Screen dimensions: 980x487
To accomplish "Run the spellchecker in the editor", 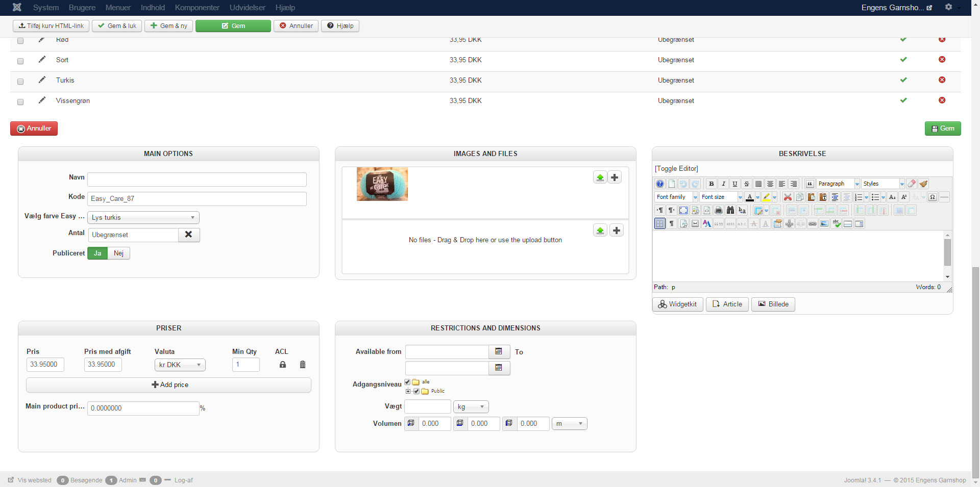I will point(836,223).
